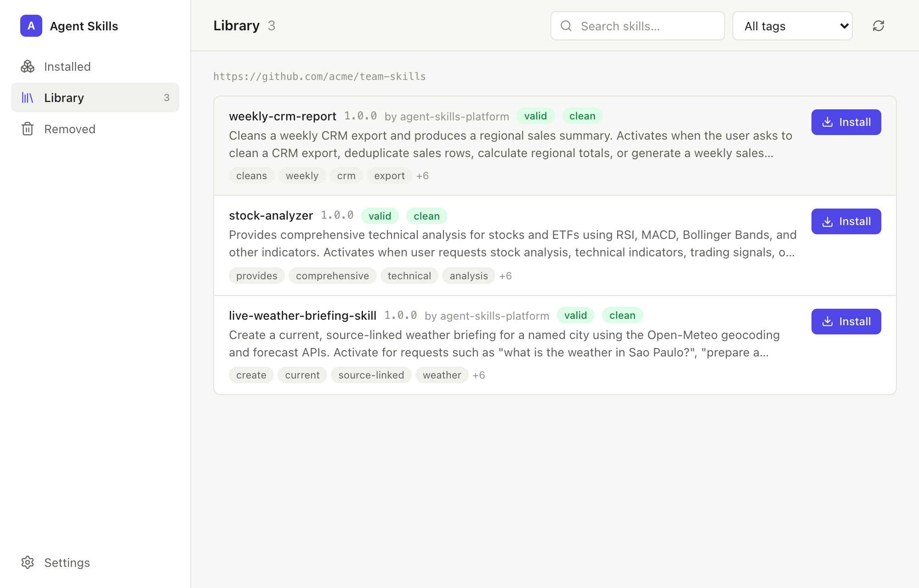Viewport: 919px width, 588px height.
Task: Expand +6 more tags on live-weather-briefing-skill
Action: (x=479, y=375)
